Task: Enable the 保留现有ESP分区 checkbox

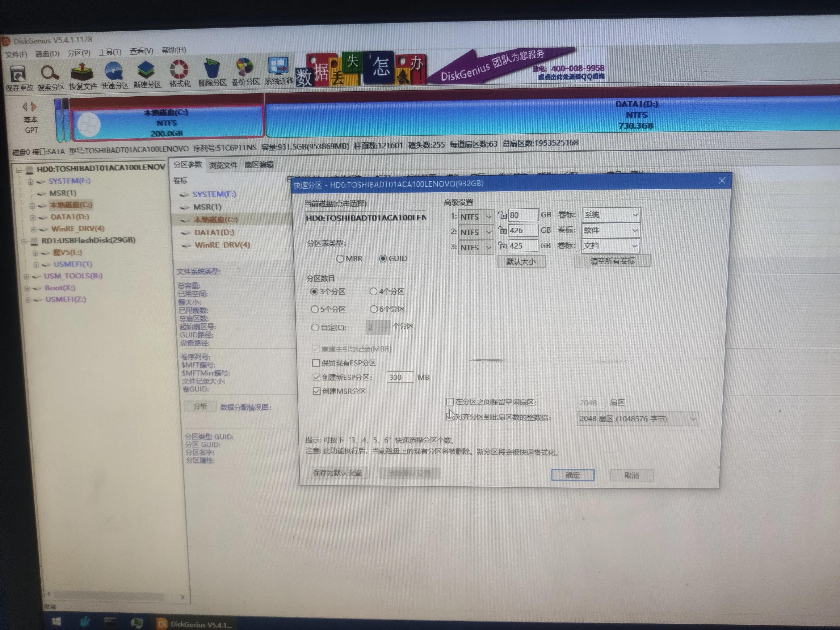Action: 316,363
